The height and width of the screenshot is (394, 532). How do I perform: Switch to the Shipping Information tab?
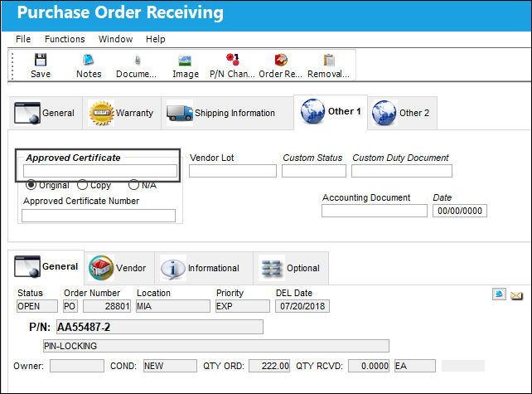coord(227,113)
